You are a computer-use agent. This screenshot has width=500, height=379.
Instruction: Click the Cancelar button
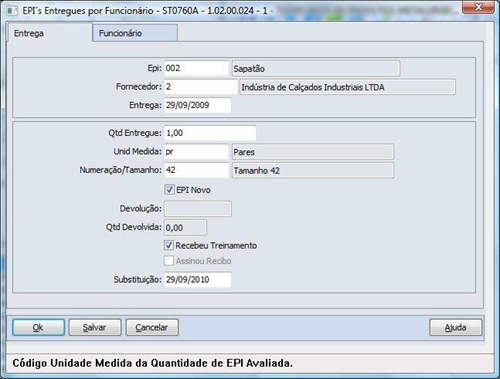tap(152, 327)
